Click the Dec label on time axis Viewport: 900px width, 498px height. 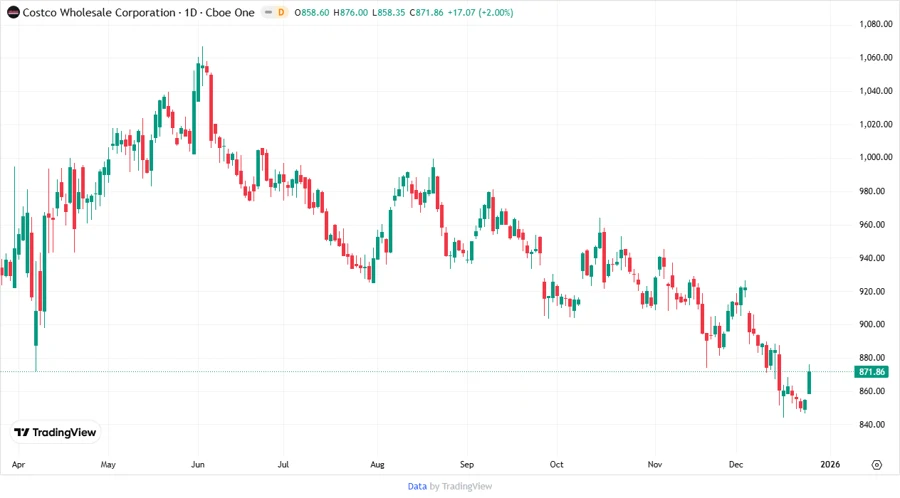pyautogui.click(x=736, y=465)
